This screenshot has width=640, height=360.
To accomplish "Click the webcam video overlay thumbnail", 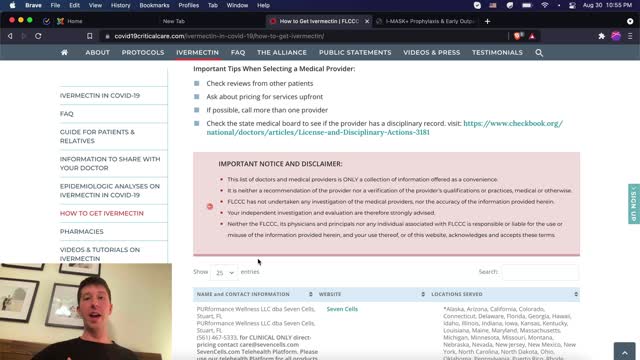I will click(x=86, y=311).
